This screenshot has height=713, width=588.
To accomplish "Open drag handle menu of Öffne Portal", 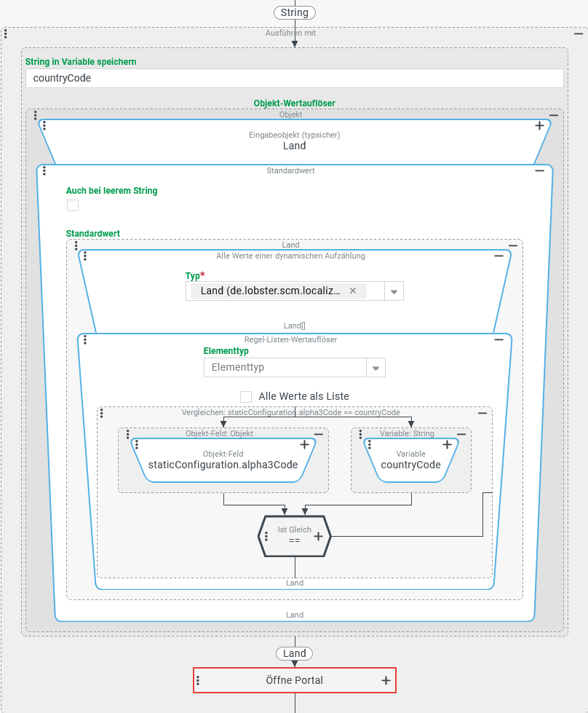I will tap(198, 680).
